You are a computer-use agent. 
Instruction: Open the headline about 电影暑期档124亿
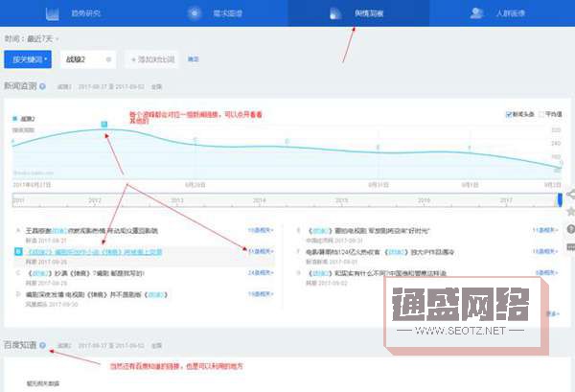click(380, 252)
